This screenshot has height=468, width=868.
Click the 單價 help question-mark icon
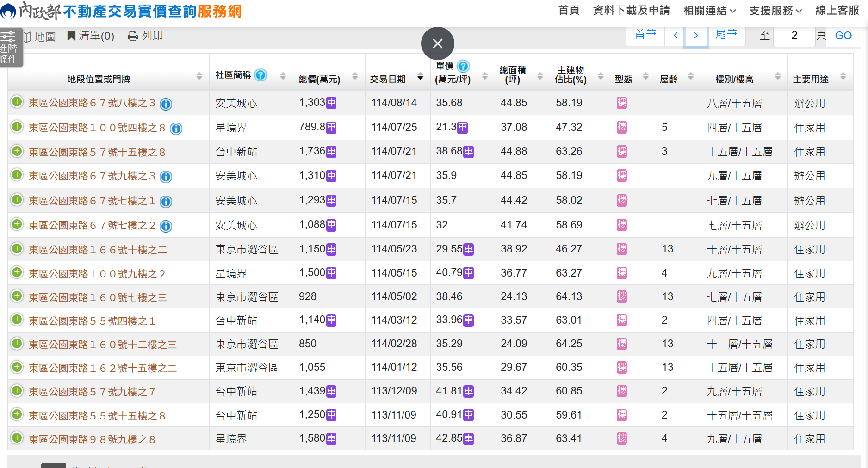tap(463, 66)
